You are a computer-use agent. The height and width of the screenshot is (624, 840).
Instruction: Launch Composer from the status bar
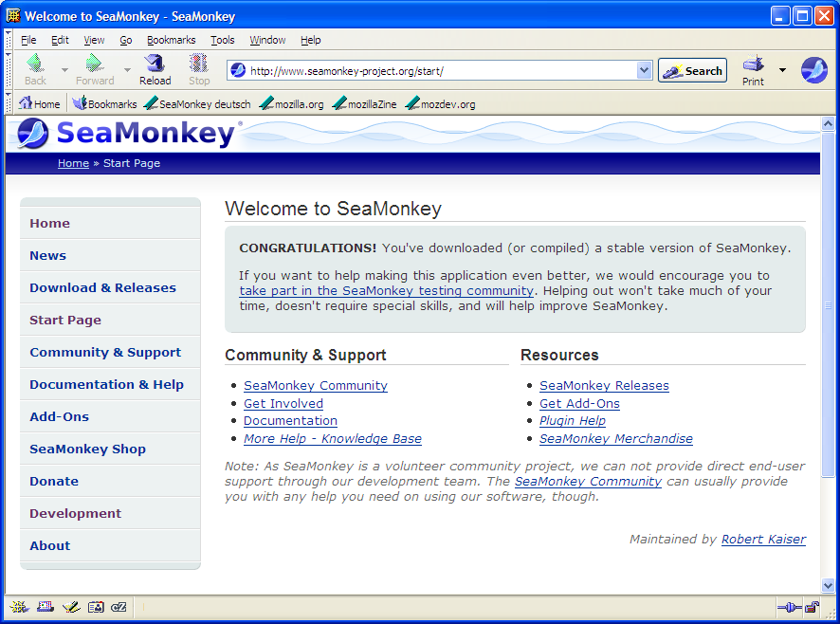[70, 607]
